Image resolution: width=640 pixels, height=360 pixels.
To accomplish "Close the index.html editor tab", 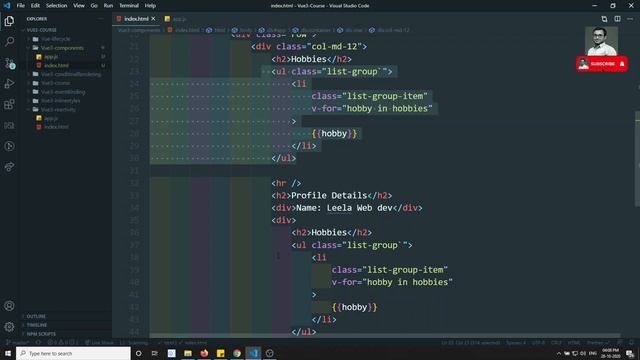I will [x=153, y=19].
